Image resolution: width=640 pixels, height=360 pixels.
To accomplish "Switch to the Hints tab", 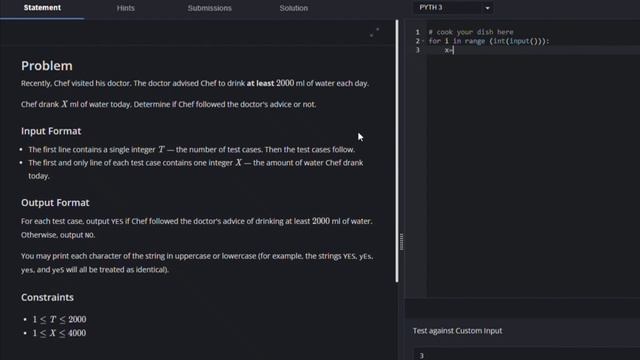I will 125,8.
